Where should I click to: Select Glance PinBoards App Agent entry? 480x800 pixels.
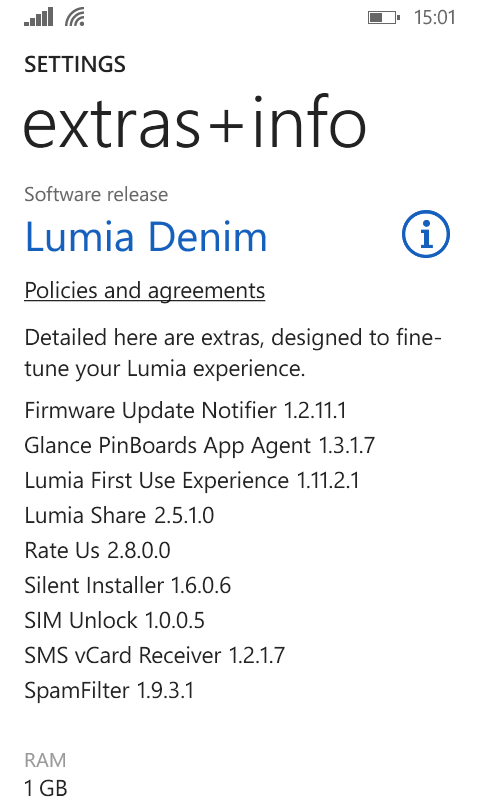pyautogui.click(x=199, y=446)
